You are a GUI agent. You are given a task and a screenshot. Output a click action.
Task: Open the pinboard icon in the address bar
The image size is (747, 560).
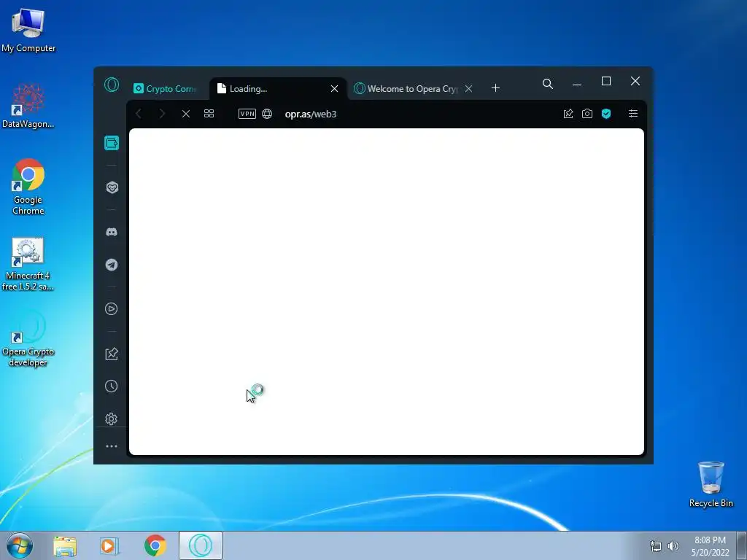tap(568, 113)
